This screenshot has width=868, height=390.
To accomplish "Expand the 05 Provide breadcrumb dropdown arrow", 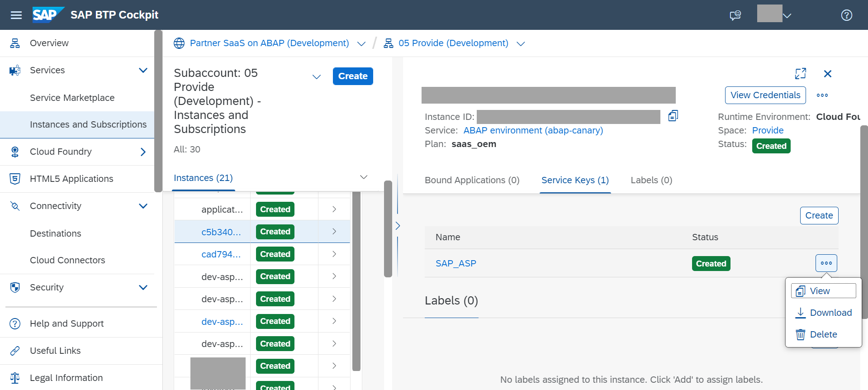I will coord(521,43).
